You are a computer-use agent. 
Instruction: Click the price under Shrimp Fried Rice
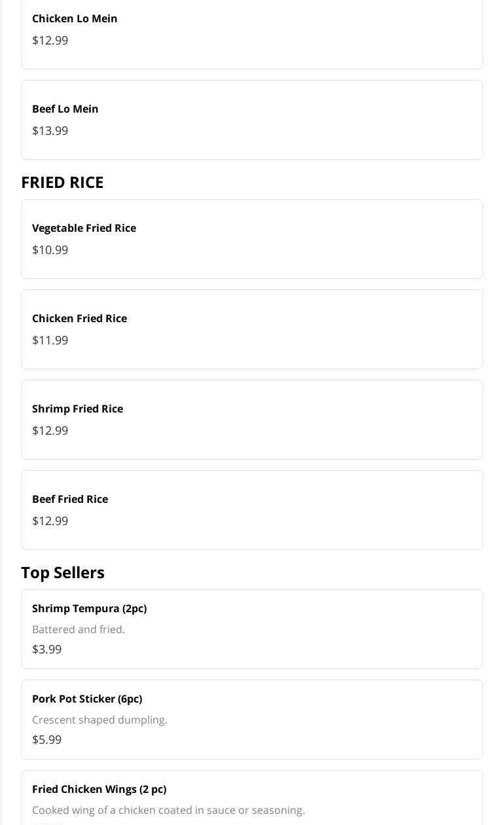(50, 431)
